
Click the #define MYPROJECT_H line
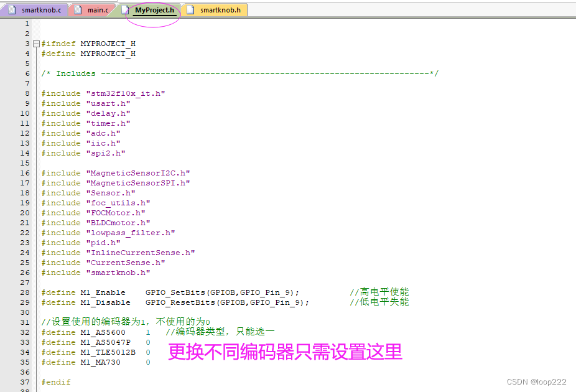(88, 54)
